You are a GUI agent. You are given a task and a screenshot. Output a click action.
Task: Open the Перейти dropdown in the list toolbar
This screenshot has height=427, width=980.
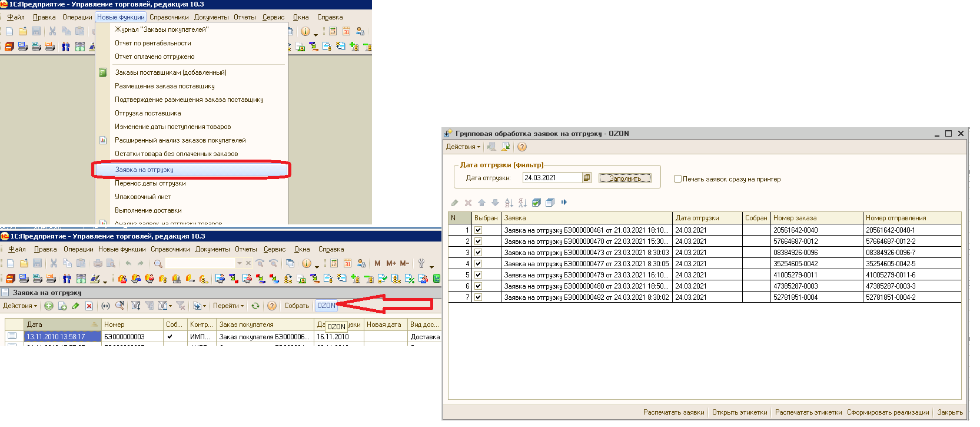[228, 306]
